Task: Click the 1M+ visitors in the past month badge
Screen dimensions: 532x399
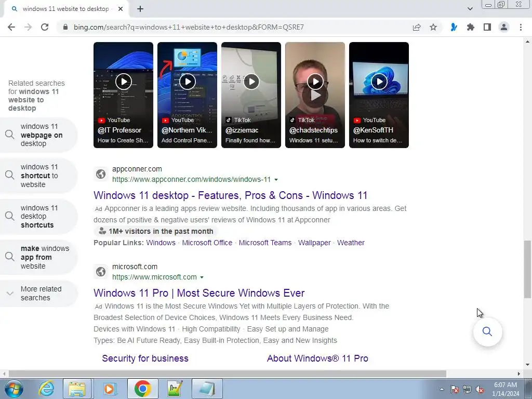Action: pos(156,231)
